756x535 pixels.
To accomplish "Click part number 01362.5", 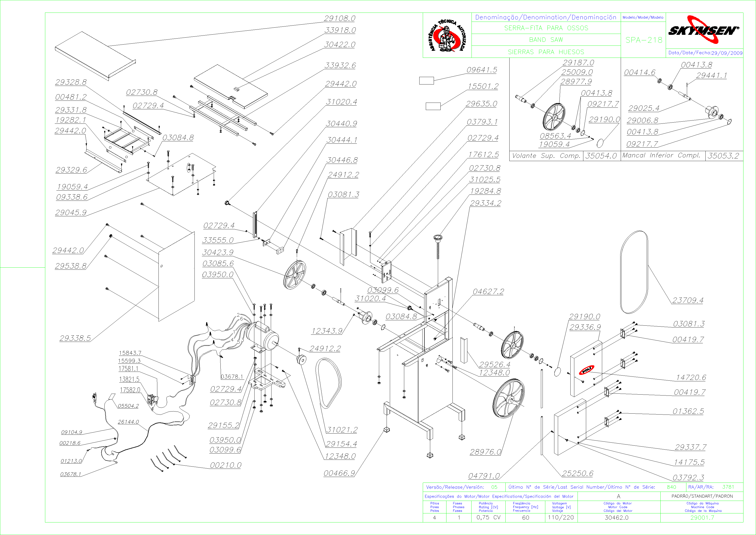I will coord(688,412).
